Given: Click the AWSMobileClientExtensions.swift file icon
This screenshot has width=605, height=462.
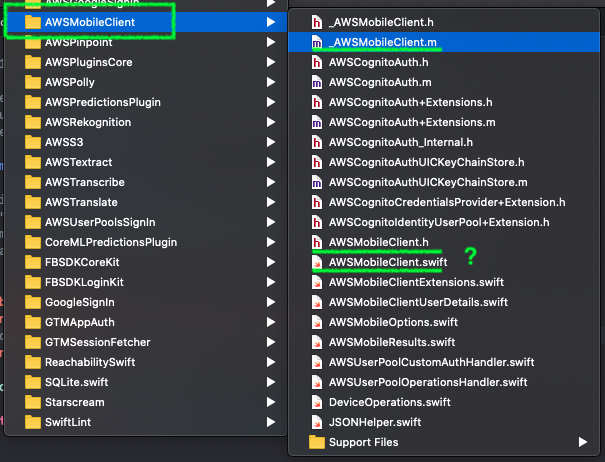Looking at the screenshot, I should point(317,282).
